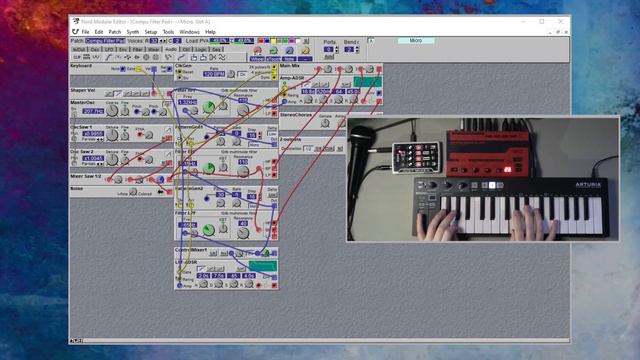
Task: Click the Keyboard Note output connector
Action: click(123, 69)
